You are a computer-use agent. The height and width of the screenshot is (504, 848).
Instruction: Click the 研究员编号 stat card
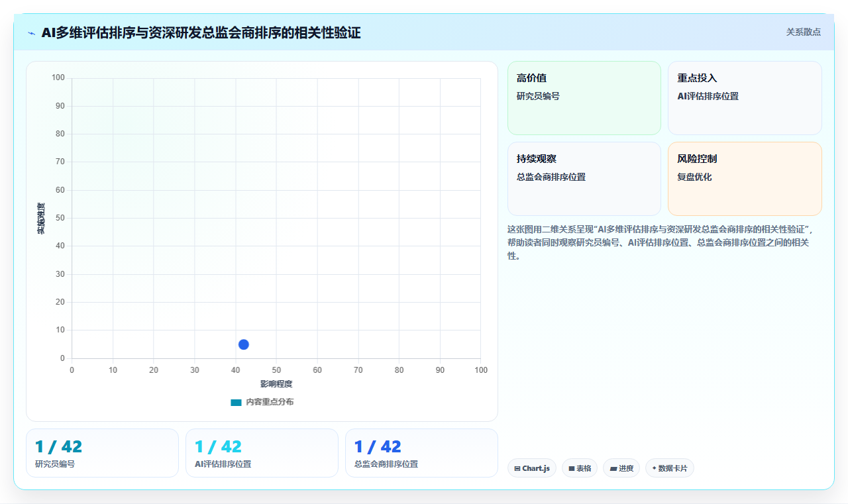[102, 453]
